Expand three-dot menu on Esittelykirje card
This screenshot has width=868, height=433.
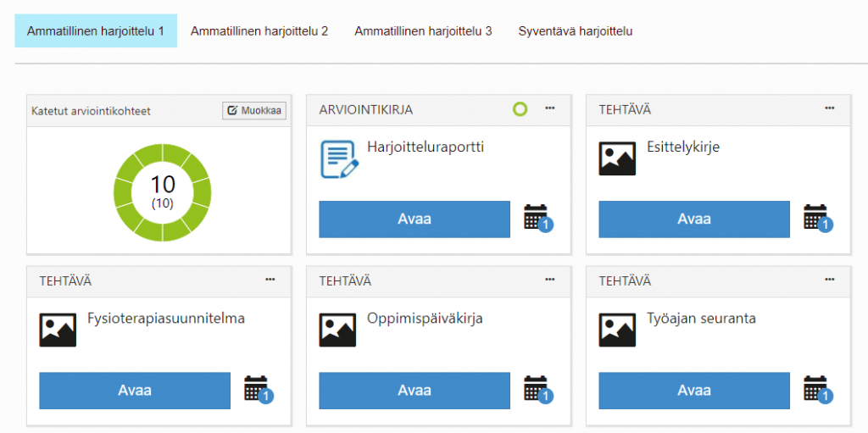(x=829, y=108)
